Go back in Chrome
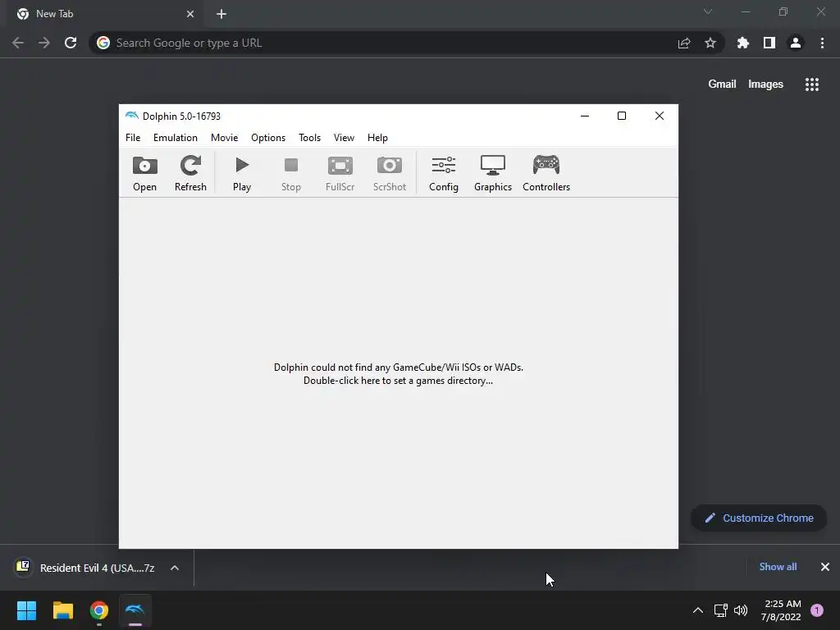 (18, 43)
